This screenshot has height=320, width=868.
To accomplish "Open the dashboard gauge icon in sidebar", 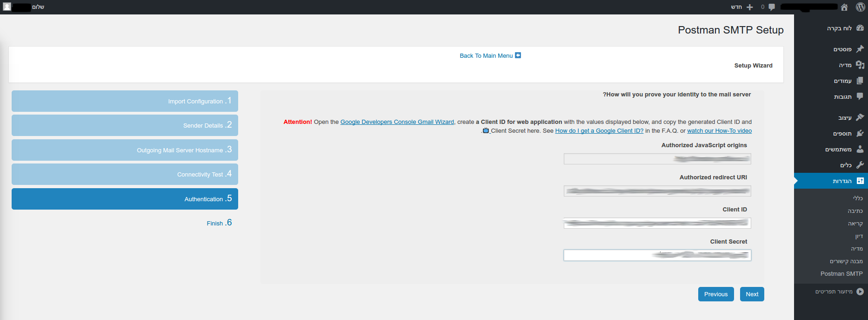I will [860, 28].
